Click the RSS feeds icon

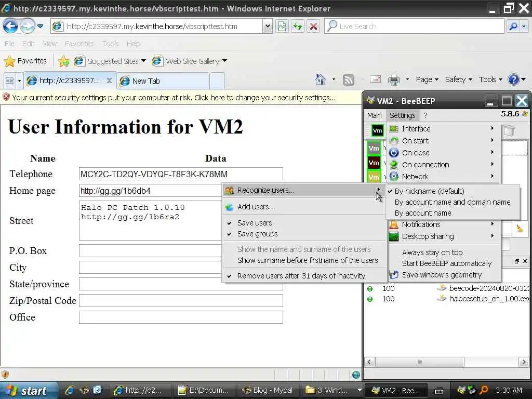tap(349, 79)
